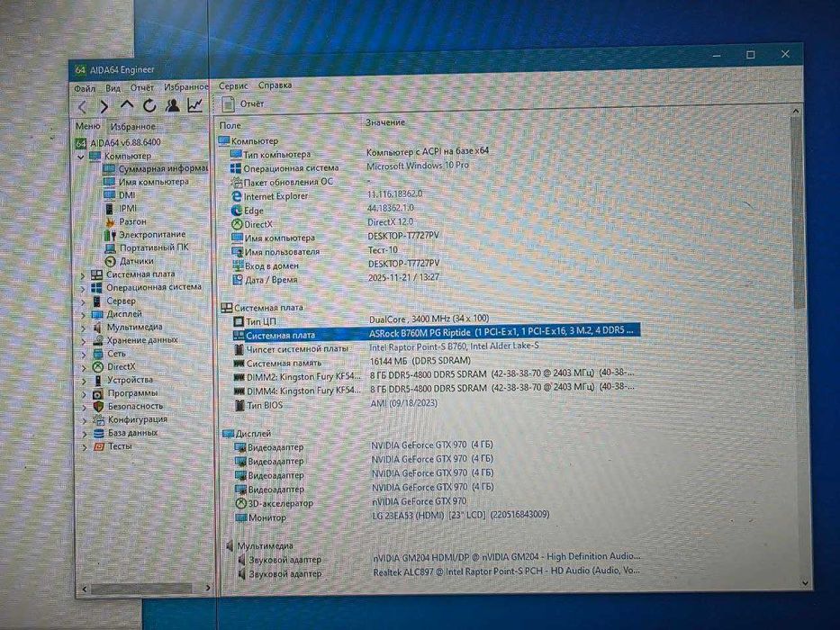Click the Back navigation arrow in toolbar
Image resolution: width=840 pixels, height=630 pixels.
pyautogui.click(x=83, y=106)
